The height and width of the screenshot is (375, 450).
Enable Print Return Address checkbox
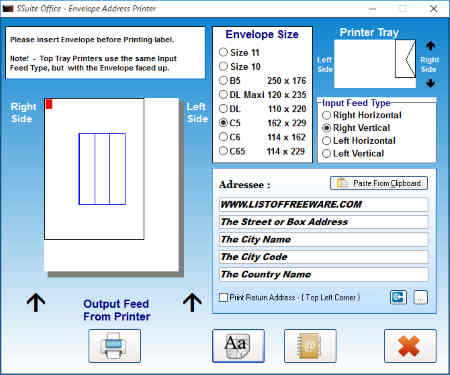coord(223,297)
